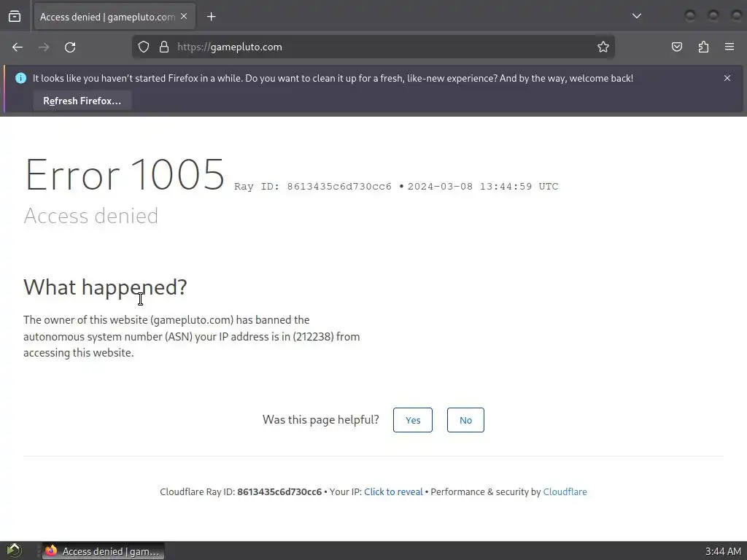Click the notification info icon
Screen dimensions: 747x560
pos(21,78)
